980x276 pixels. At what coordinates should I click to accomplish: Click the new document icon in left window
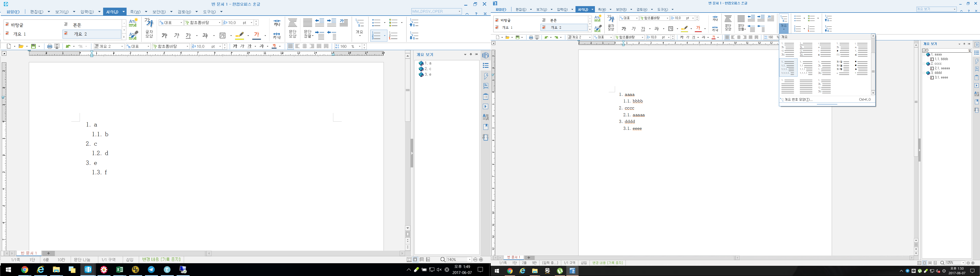click(9, 47)
